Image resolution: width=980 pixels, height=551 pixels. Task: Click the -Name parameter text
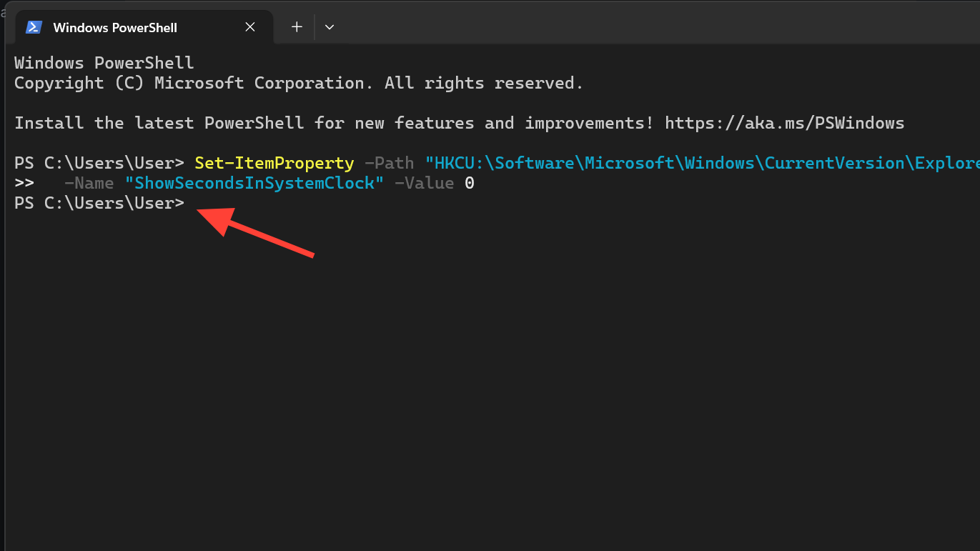pos(89,184)
